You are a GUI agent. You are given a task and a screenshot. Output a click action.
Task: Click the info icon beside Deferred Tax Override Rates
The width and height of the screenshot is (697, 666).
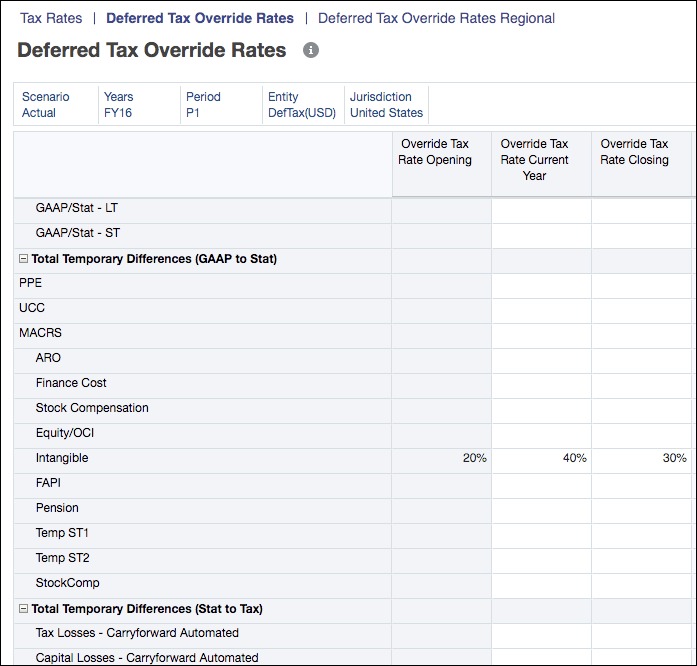coord(311,50)
